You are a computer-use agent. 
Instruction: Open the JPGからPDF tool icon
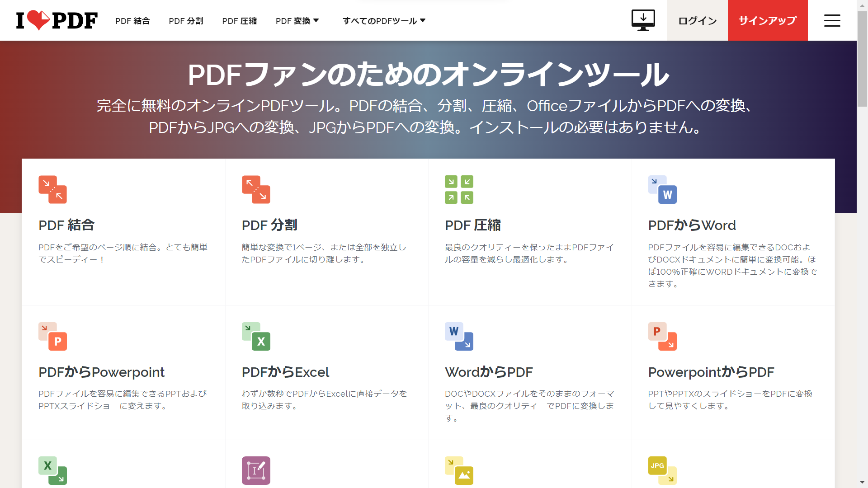tap(662, 470)
